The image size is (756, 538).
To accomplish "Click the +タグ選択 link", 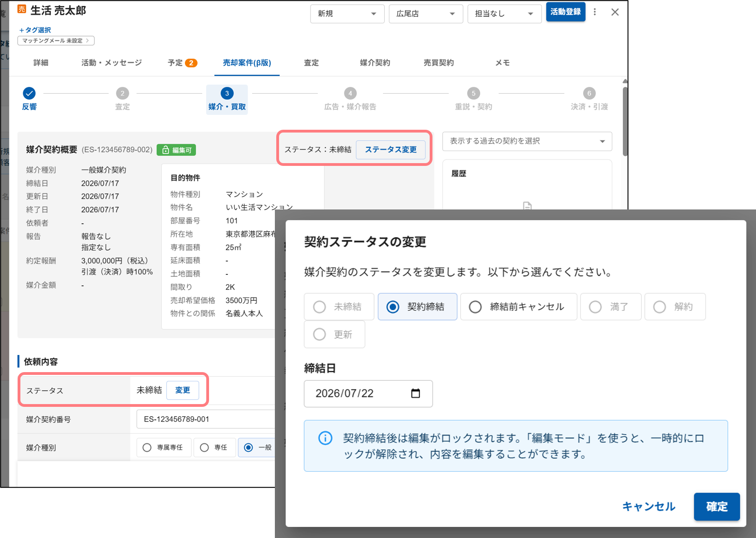I will 35,30.
